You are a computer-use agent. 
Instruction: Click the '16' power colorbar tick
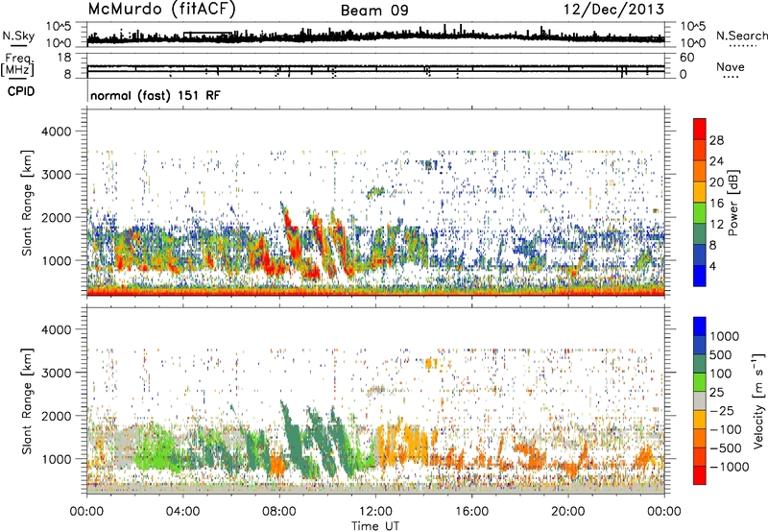716,204
